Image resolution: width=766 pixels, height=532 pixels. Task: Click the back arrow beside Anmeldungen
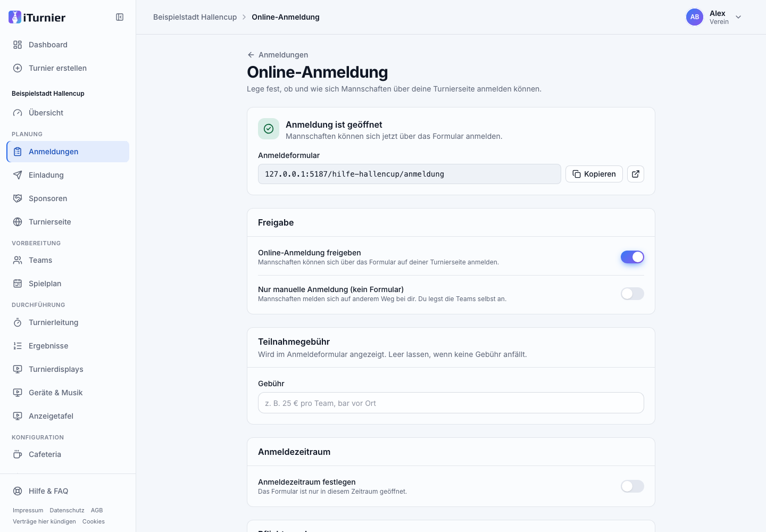251,55
